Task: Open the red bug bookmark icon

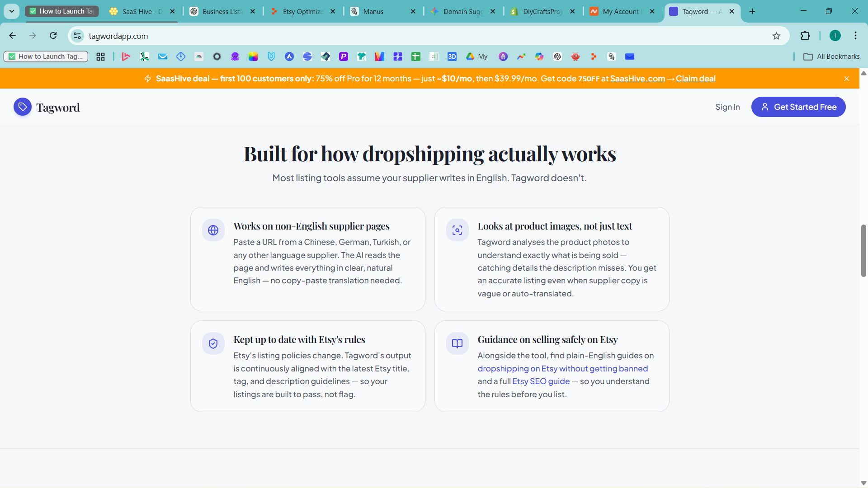Action: (576, 56)
